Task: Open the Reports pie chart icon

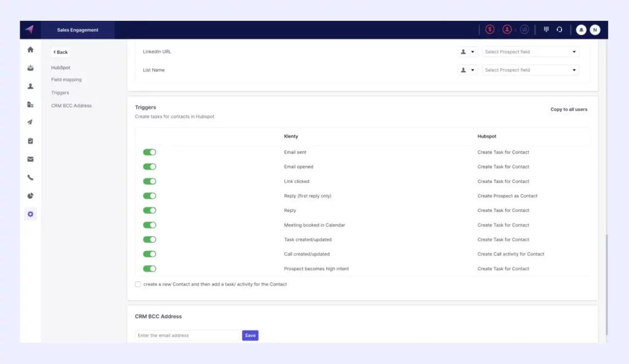Action: pos(29,195)
